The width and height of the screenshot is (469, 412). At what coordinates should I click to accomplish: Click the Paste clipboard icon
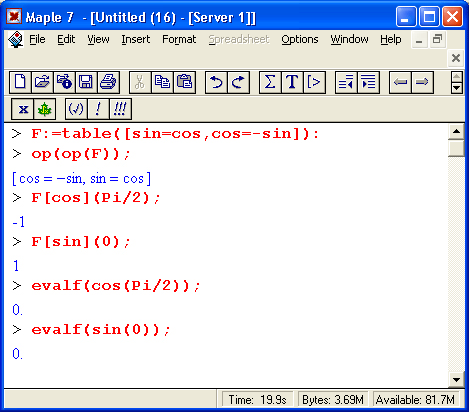click(x=184, y=82)
